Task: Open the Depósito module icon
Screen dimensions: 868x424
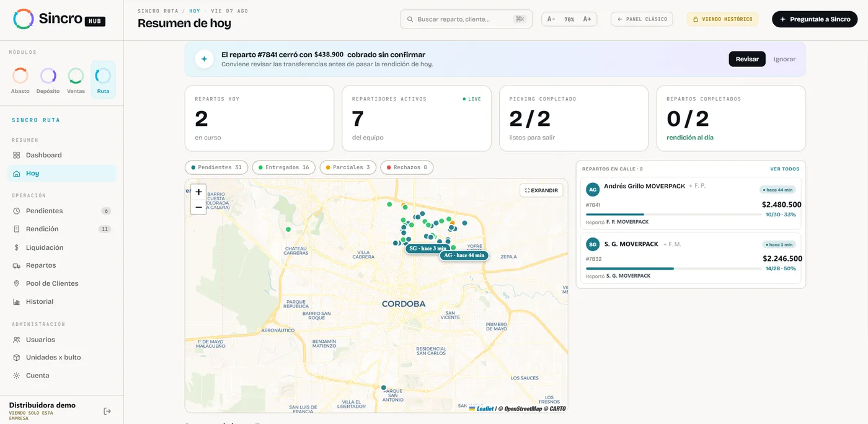Action: pyautogui.click(x=48, y=76)
